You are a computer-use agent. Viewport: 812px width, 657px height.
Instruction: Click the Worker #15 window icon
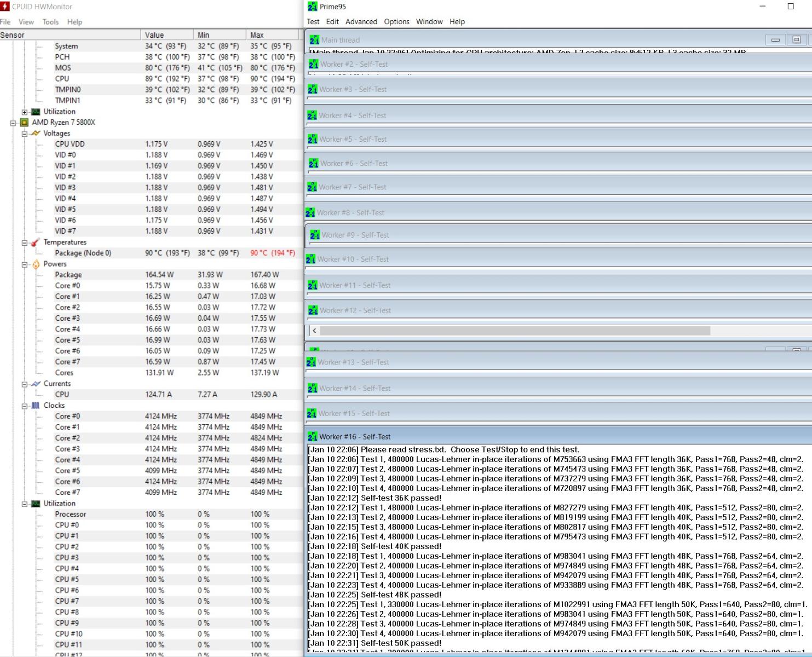click(x=312, y=413)
